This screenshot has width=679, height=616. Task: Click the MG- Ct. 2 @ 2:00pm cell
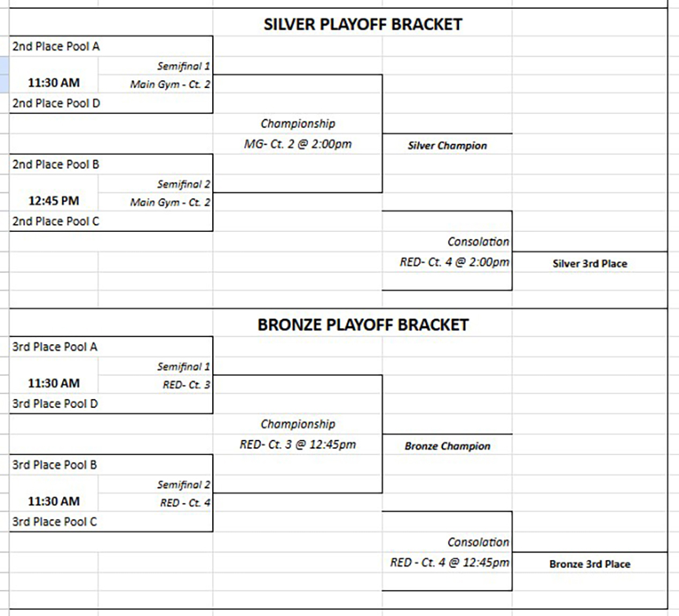point(298,145)
